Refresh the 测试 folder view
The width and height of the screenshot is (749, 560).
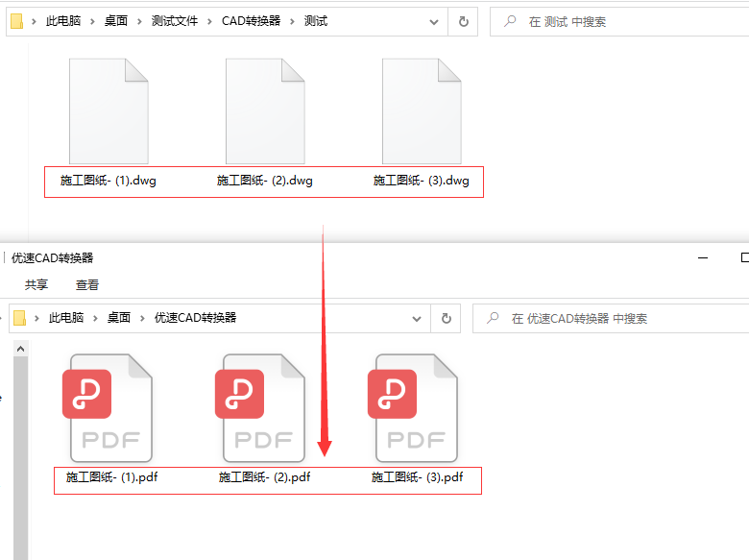tap(464, 21)
